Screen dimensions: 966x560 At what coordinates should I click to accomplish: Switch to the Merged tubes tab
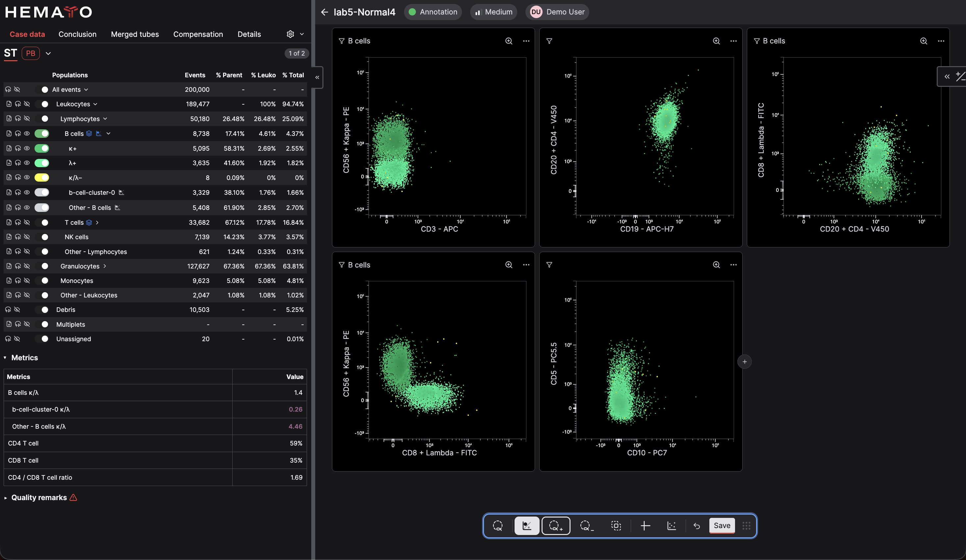click(x=135, y=34)
